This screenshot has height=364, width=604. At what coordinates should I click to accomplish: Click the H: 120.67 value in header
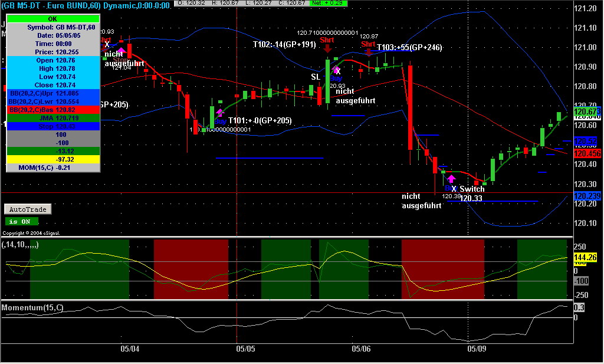click(x=226, y=3)
